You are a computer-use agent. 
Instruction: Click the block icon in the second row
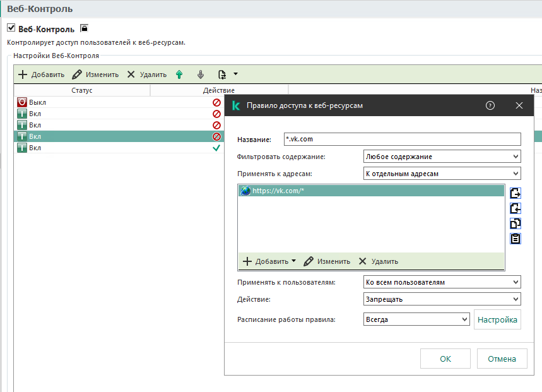(x=216, y=114)
